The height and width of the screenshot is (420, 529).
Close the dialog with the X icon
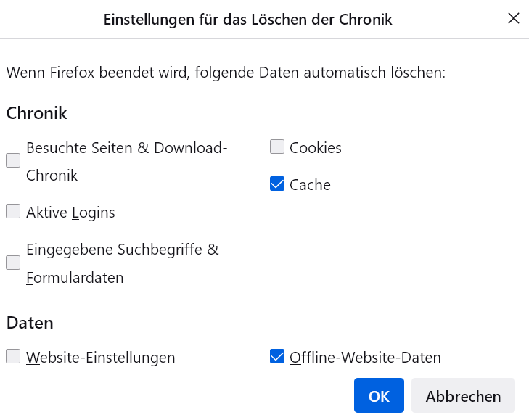coord(514,19)
